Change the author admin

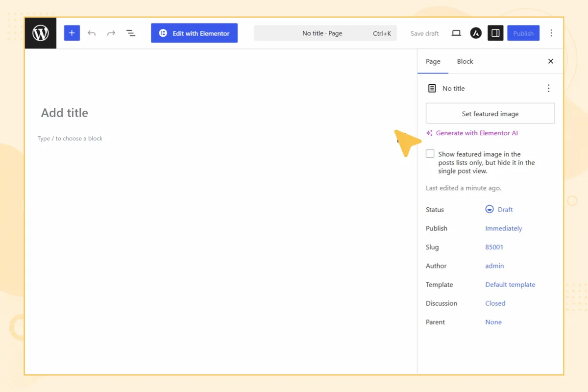point(494,266)
